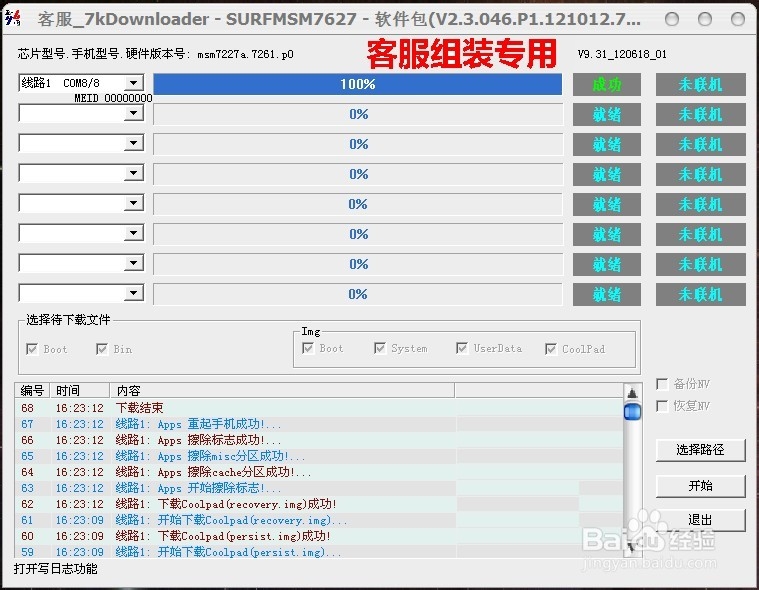Screen dimensions: 759x590
Task: Expand the seventh line port dropdown
Action: (134, 263)
